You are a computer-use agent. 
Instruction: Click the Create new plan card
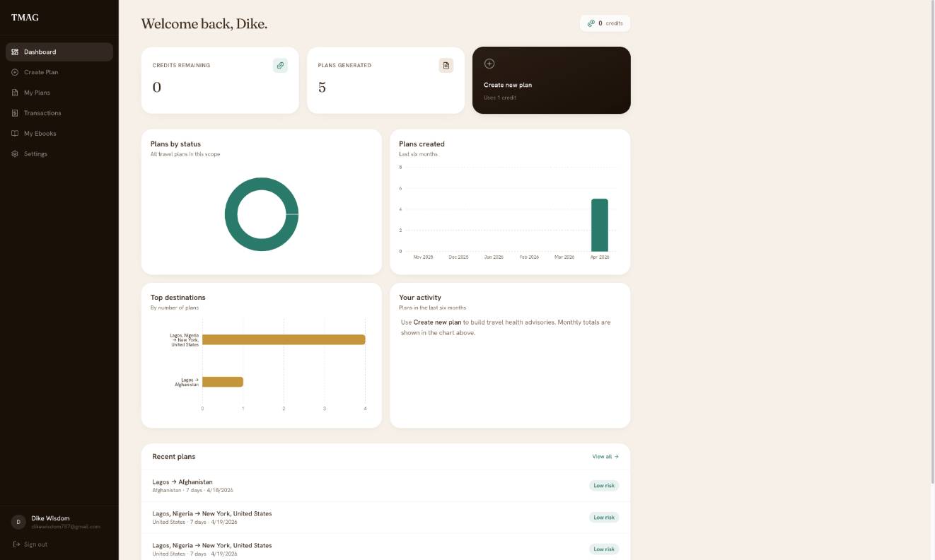[x=552, y=80]
